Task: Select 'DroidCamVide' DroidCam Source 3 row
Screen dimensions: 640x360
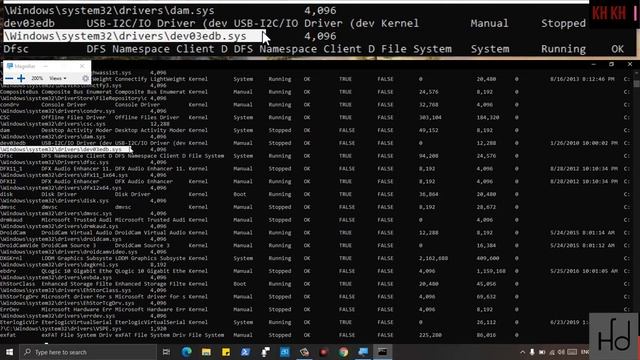Action: tap(314, 245)
